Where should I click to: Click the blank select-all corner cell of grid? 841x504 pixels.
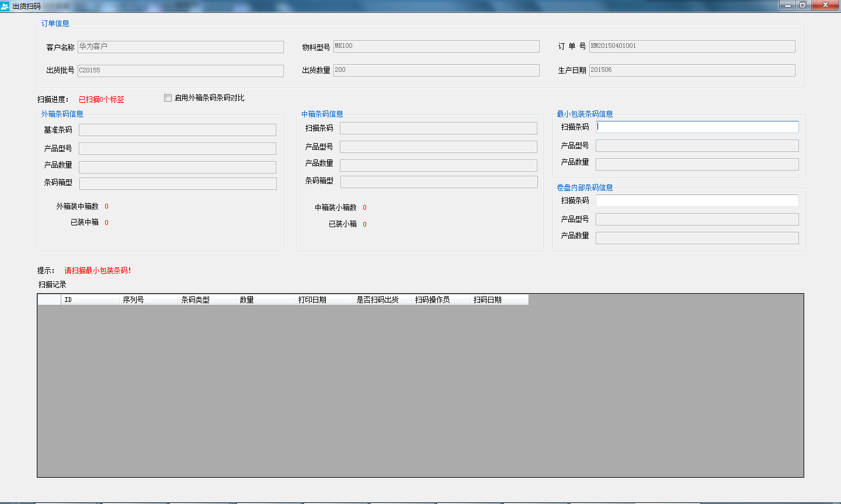(49, 300)
